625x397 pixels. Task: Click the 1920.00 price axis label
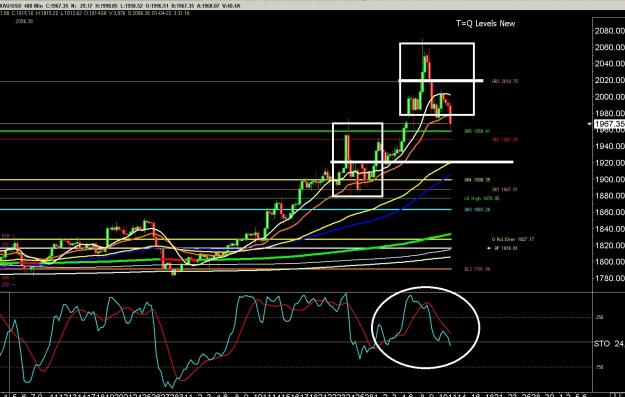(609, 163)
